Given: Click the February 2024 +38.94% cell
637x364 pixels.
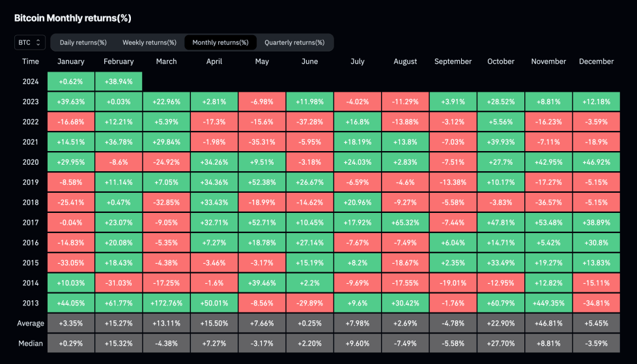Looking at the screenshot, I should [119, 81].
